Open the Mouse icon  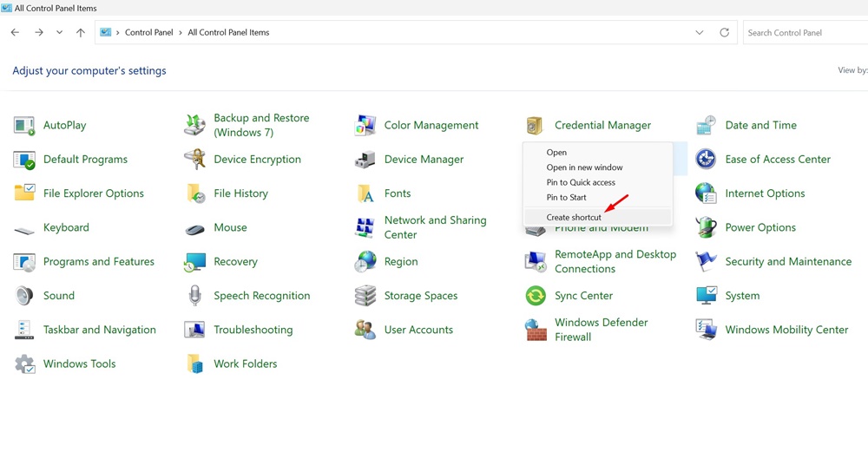[x=194, y=229]
